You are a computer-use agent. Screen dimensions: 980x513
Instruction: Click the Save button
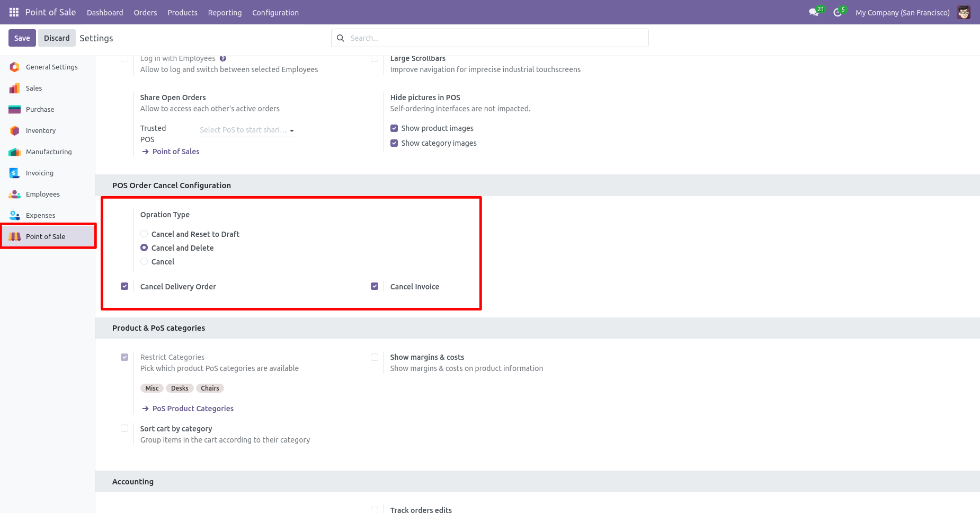pos(22,38)
